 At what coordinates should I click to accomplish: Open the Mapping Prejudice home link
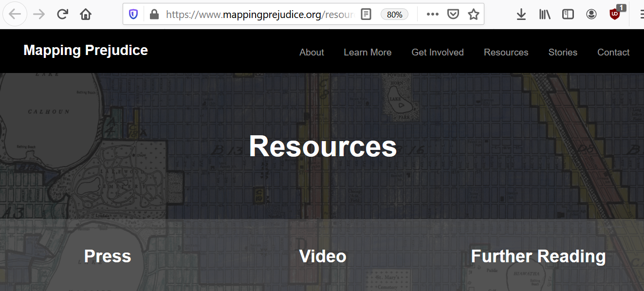86,50
